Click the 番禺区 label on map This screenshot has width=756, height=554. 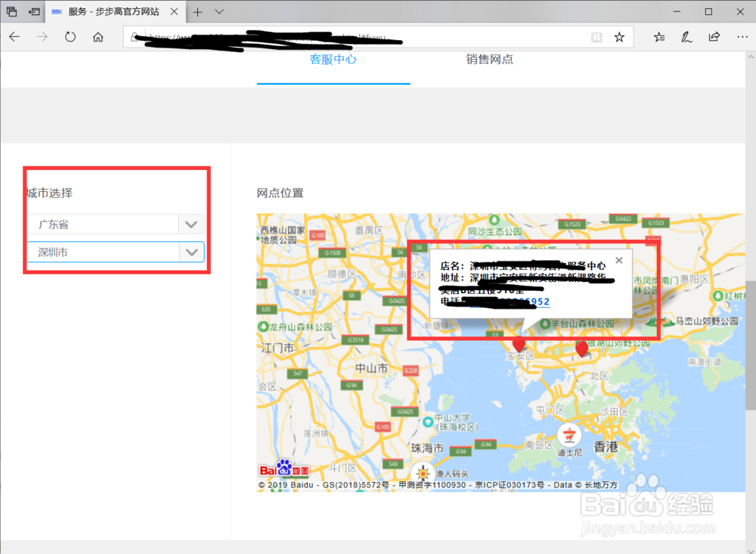pos(369,231)
